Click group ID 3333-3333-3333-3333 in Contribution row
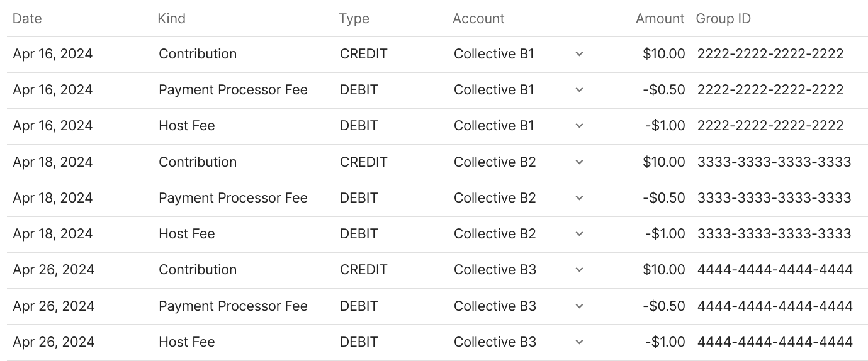 pos(774,162)
